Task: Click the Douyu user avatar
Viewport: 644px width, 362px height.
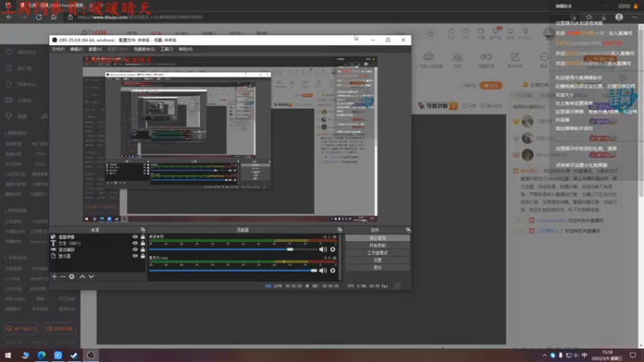Action: [549, 34]
